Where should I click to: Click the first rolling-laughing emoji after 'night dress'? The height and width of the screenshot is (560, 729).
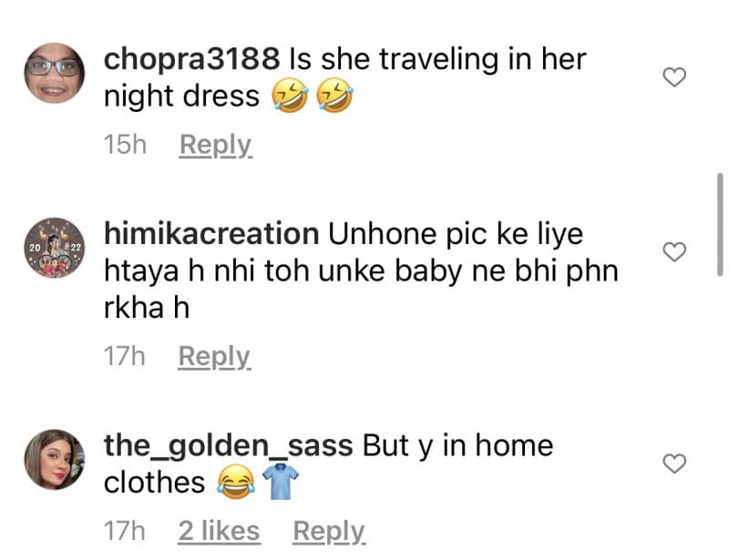(290, 95)
